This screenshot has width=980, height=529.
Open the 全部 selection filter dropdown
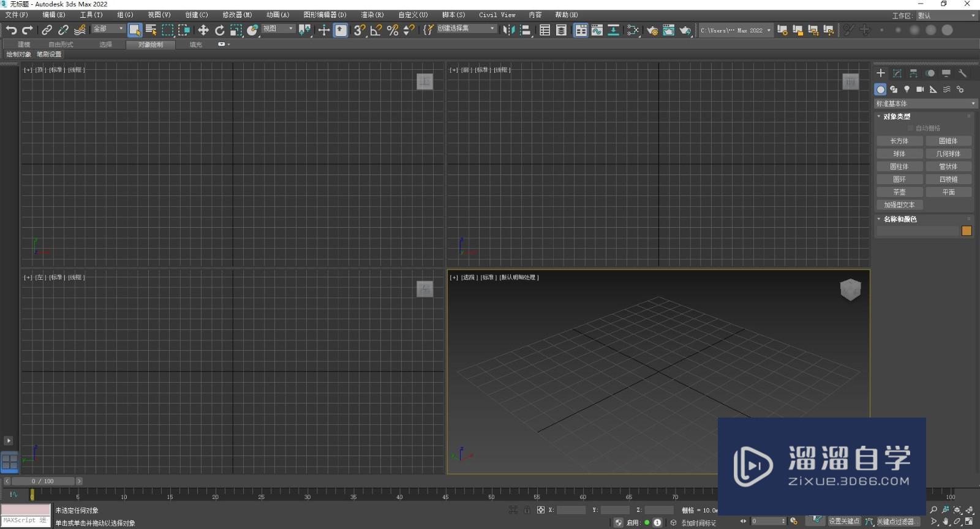coord(108,29)
